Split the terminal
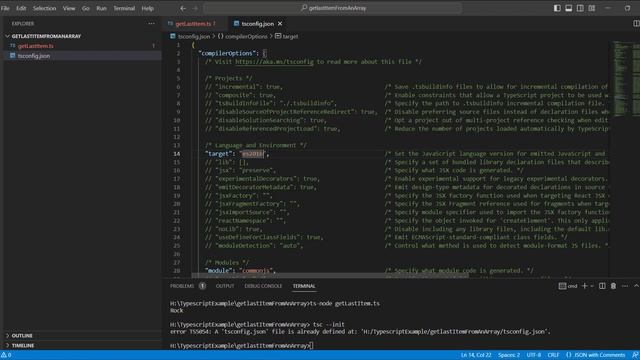The image size is (640, 360). tap(602, 286)
